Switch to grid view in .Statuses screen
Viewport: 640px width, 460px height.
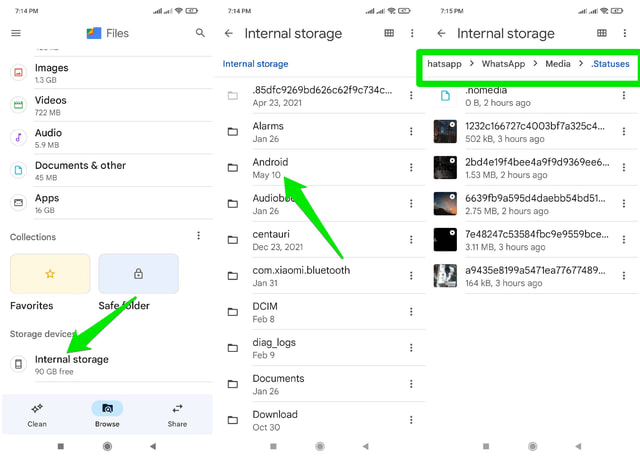click(602, 33)
